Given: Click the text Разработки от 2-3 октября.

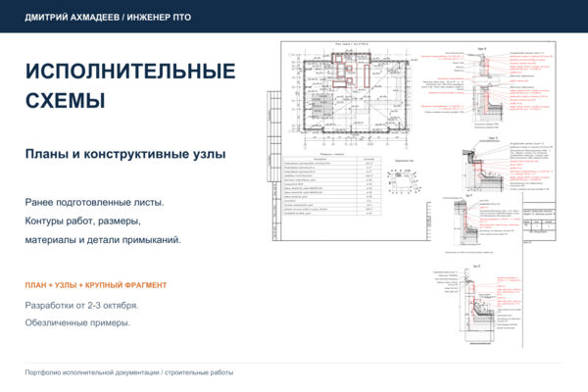Looking at the screenshot, I should coord(81,306).
